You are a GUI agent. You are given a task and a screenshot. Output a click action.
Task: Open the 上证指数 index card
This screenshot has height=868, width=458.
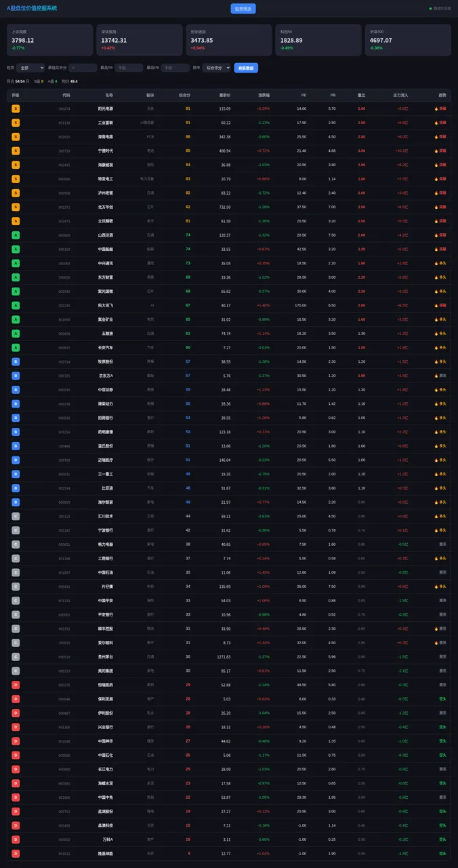49,40
